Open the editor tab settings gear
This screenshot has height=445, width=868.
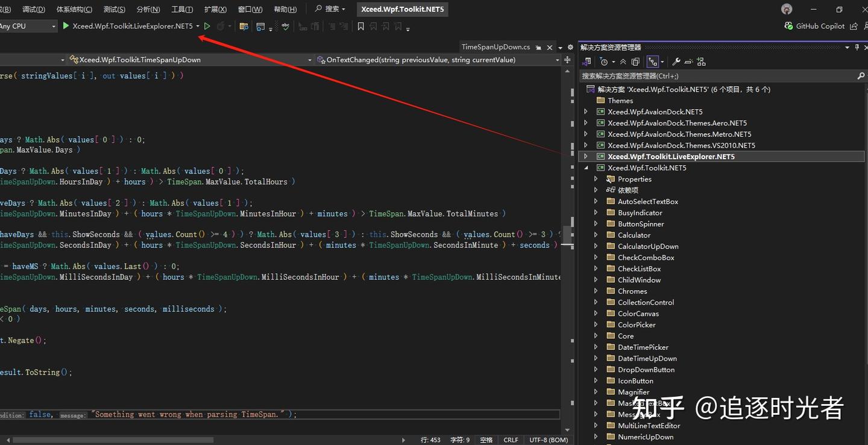click(570, 47)
